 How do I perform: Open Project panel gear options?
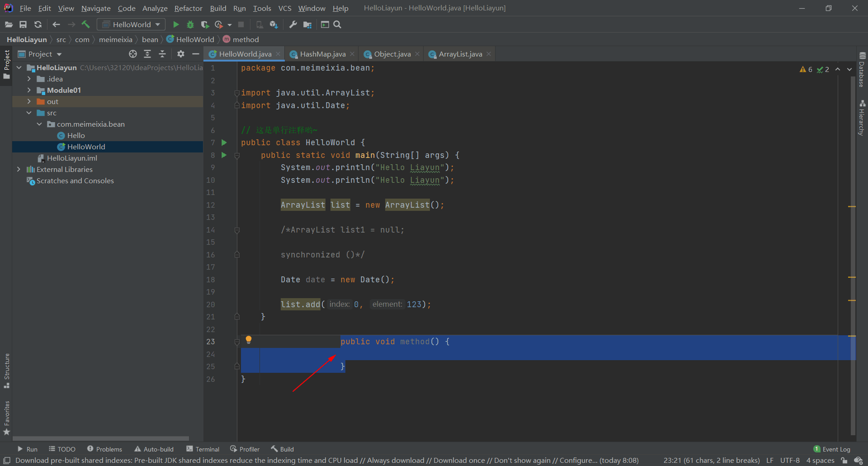tap(181, 54)
